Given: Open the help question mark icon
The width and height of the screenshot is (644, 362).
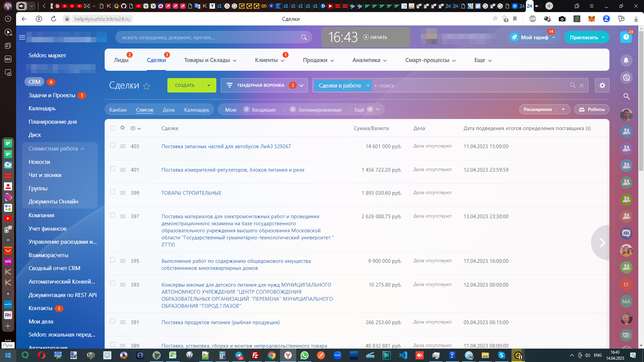Looking at the screenshot, I should click(x=626, y=37).
